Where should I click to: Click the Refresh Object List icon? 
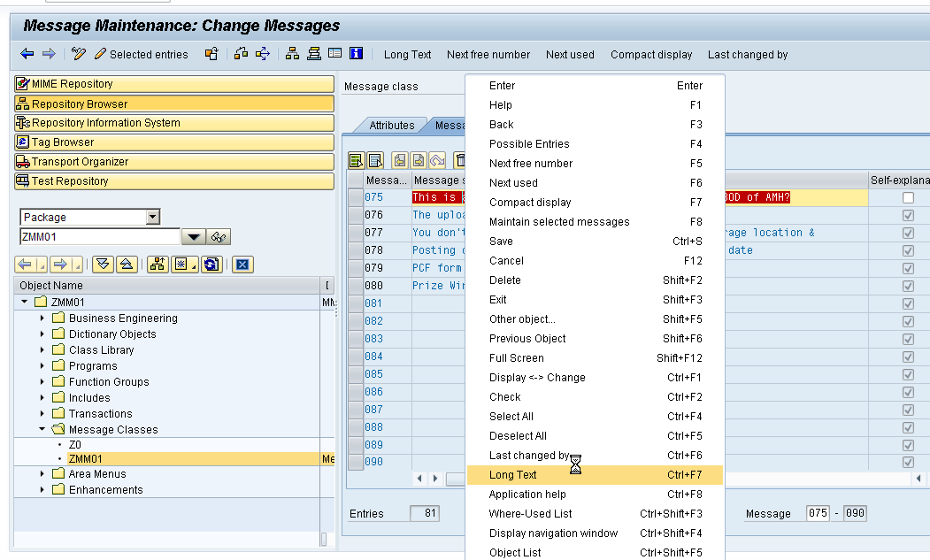[x=211, y=264]
